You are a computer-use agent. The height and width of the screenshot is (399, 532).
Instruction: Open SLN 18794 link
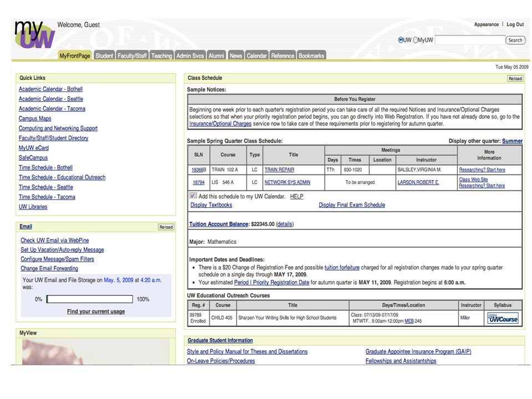coord(198,182)
